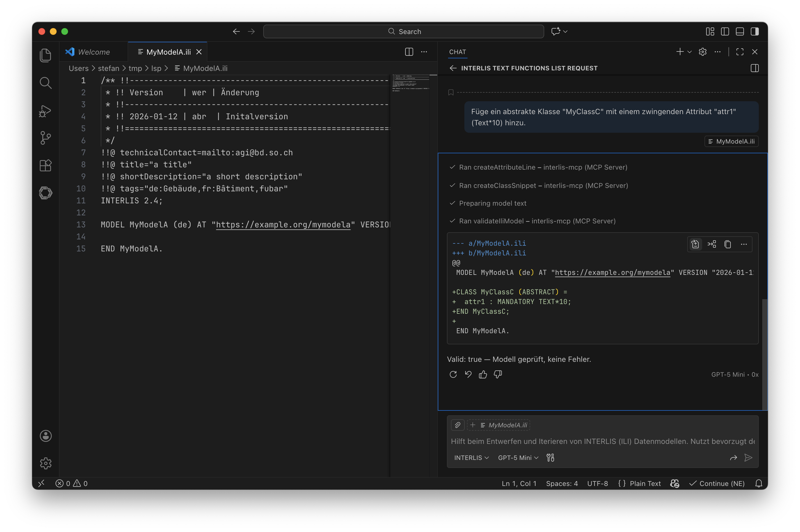The height and width of the screenshot is (532, 800).
Task: Go back from the chat request view
Action: [x=454, y=68]
